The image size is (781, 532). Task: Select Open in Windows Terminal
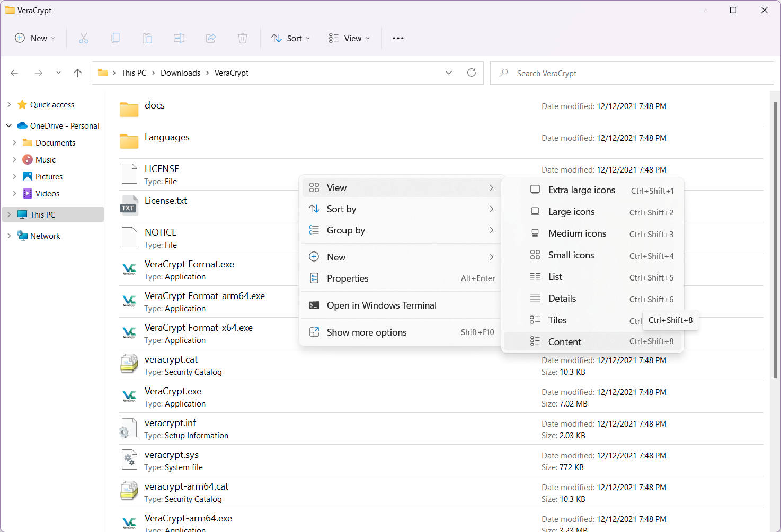[x=381, y=305]
